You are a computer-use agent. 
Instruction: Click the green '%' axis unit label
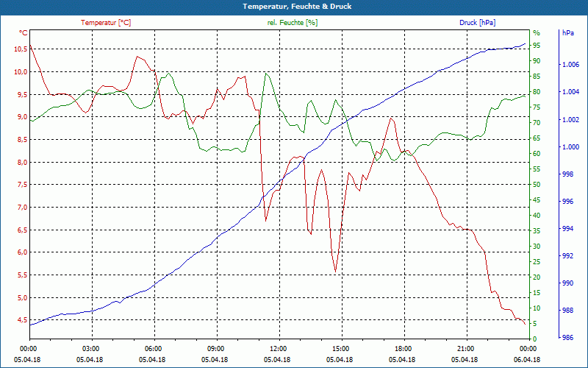click(537, 33)
